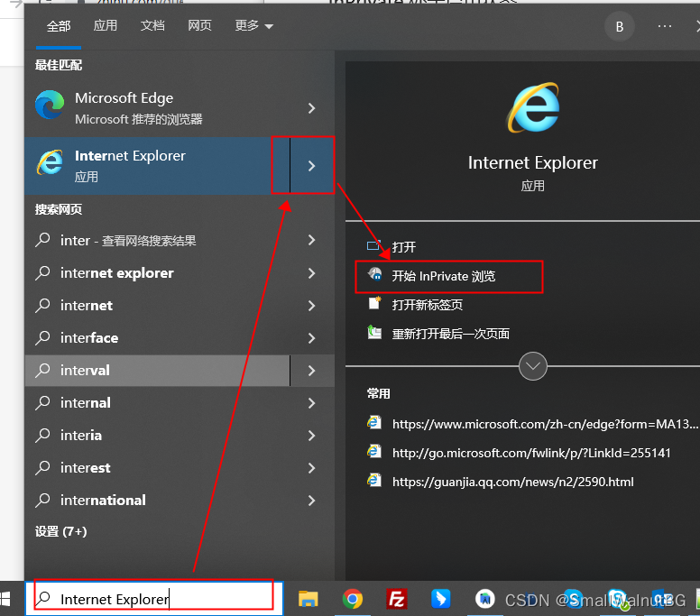The height and width of the screenshot is (616, 700).
Task: Switch to the 文档 tab
Action: coord(152,25)
